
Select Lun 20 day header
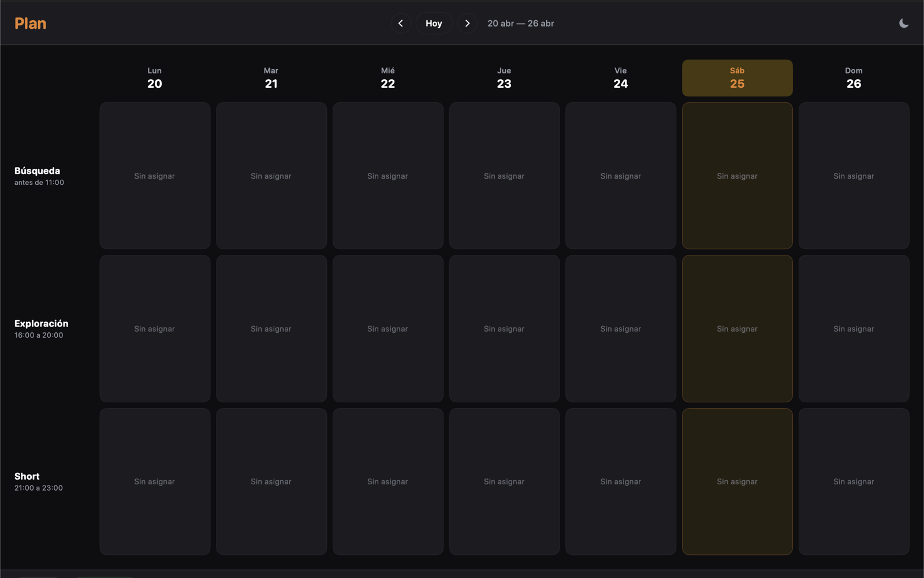[155, 78]
